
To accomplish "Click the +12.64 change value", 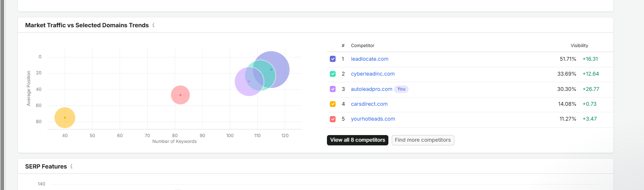I will click(x=590, y=74).
